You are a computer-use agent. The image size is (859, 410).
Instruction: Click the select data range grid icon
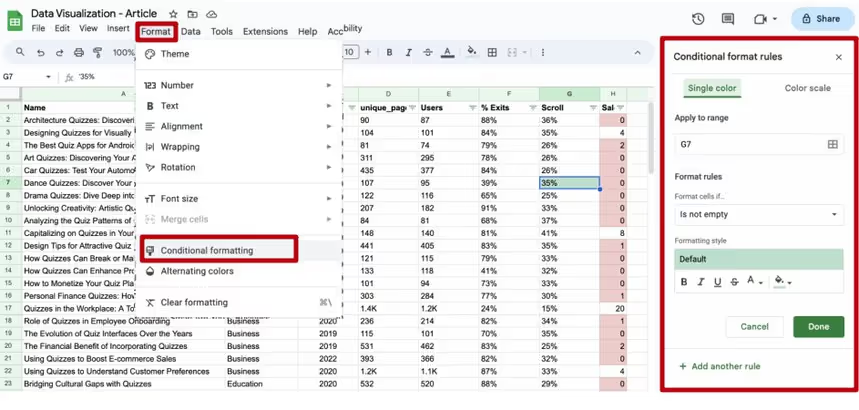click(x=833, y=144)
